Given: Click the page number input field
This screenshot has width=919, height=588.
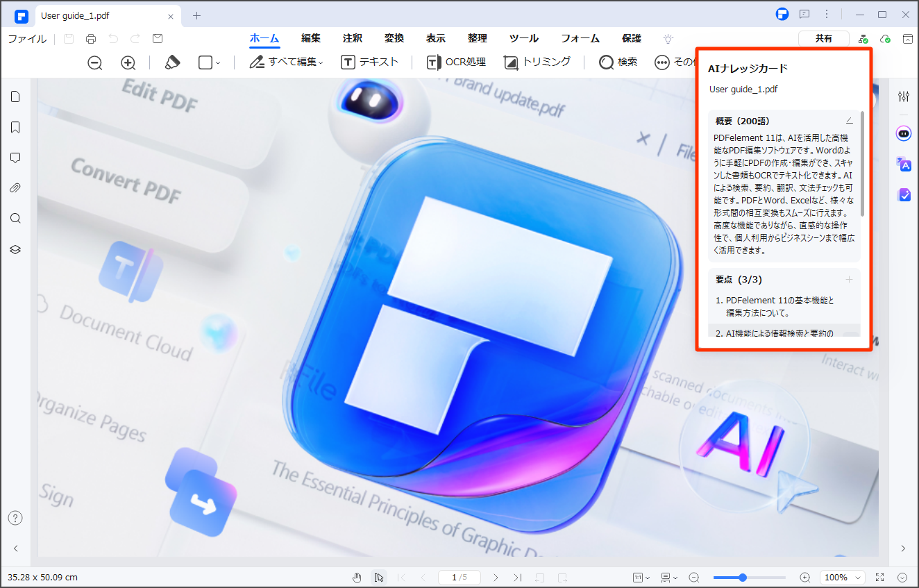Looking at the screenshot, I should point(459,578).
